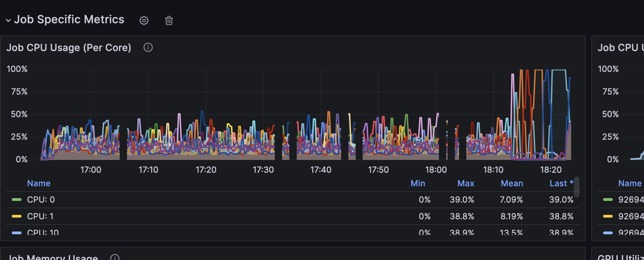The height and width of the screenshot is (260, 644).
Task: Open the Job CPU Usage (Per Core) panel title
Action: pos(69,48)
